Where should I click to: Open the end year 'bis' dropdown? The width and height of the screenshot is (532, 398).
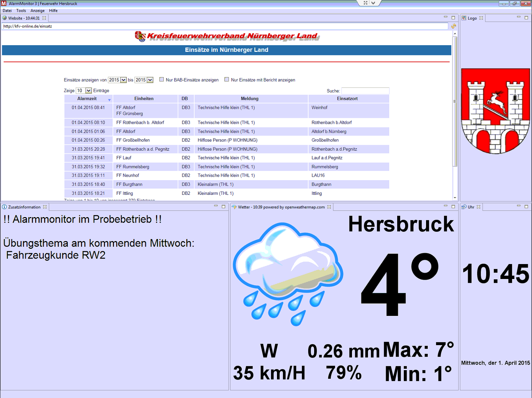150,80
